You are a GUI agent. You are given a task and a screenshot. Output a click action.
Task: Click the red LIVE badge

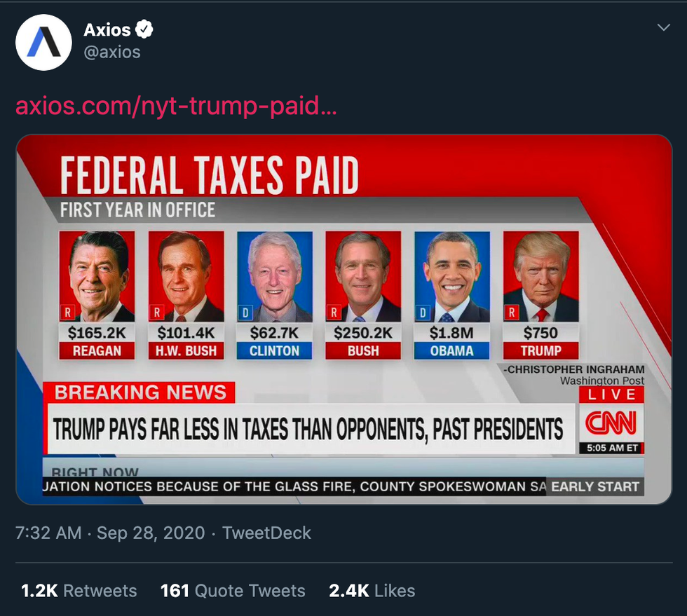(611, 395)
